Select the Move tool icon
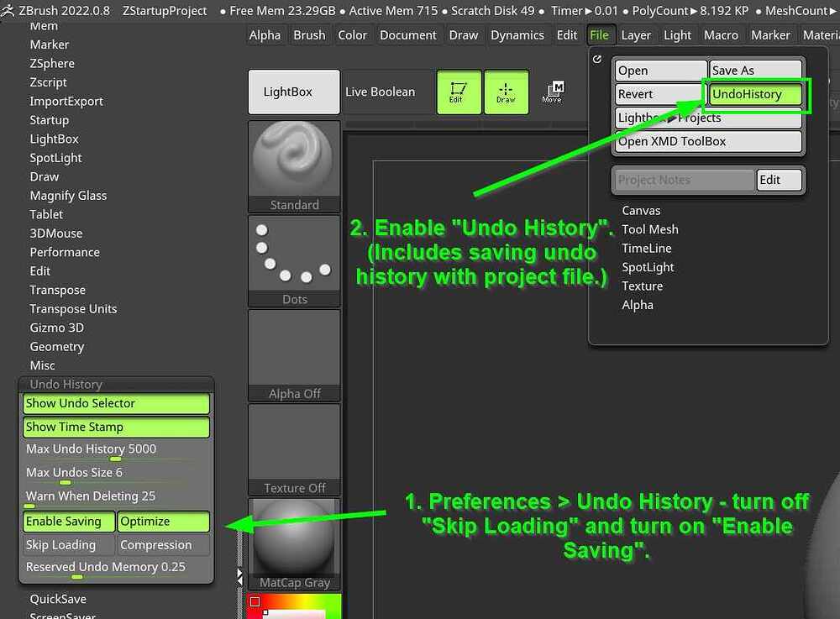Viewport: 840px width, 619px height. [x=553, y=92]
